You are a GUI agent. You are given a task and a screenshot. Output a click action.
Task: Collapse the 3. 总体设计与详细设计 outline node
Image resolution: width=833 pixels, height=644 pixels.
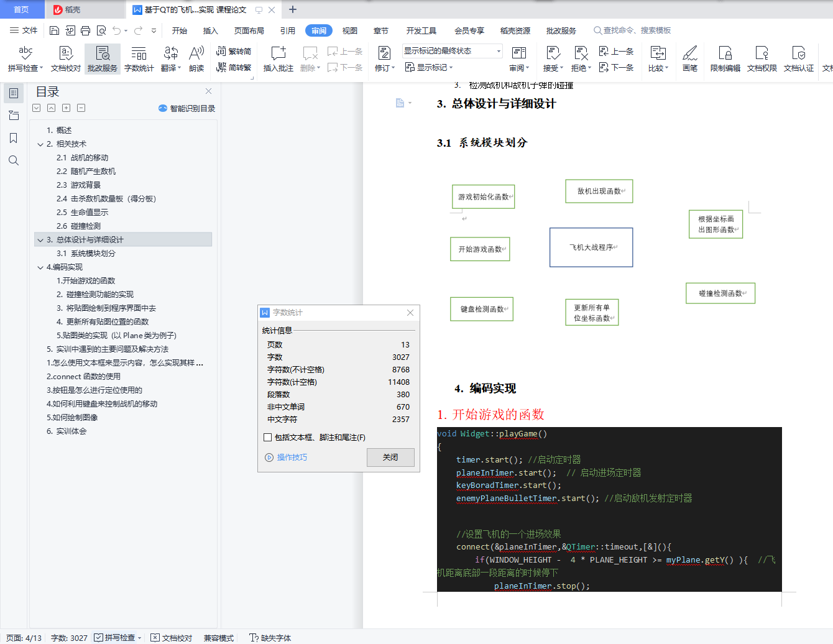coord(40,240)
